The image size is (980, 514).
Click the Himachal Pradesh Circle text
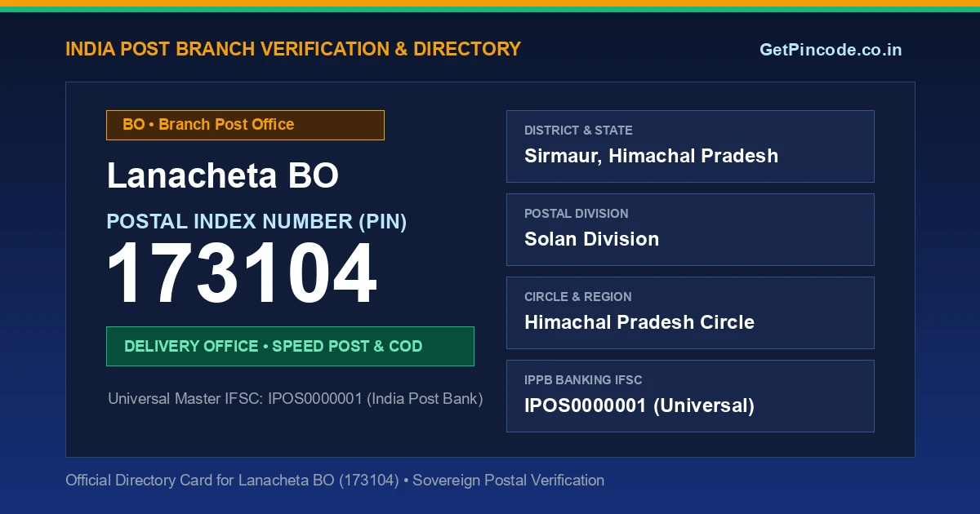[639, 322]
